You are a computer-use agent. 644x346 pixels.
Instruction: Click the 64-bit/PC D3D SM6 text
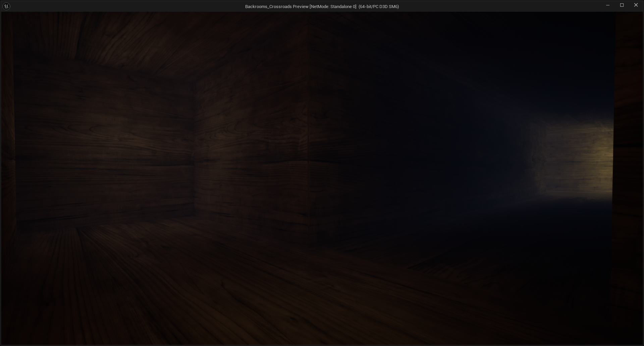point(378,7)
